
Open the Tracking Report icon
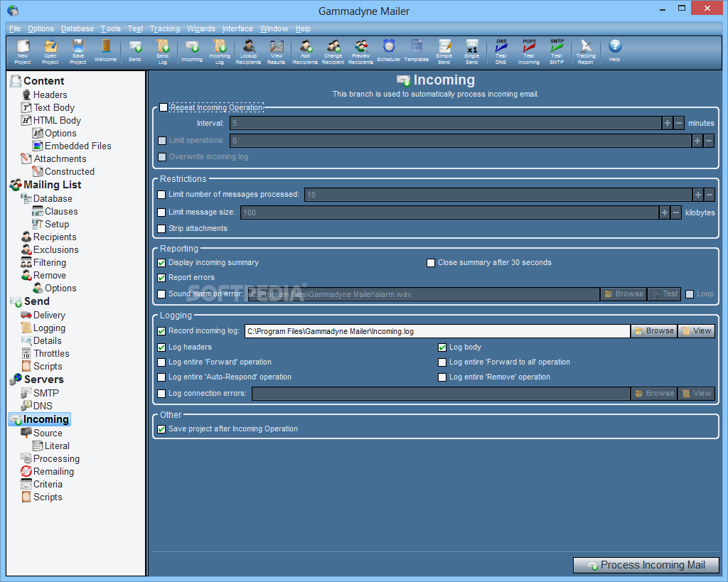pyautogui.click(x=586, y=51)
